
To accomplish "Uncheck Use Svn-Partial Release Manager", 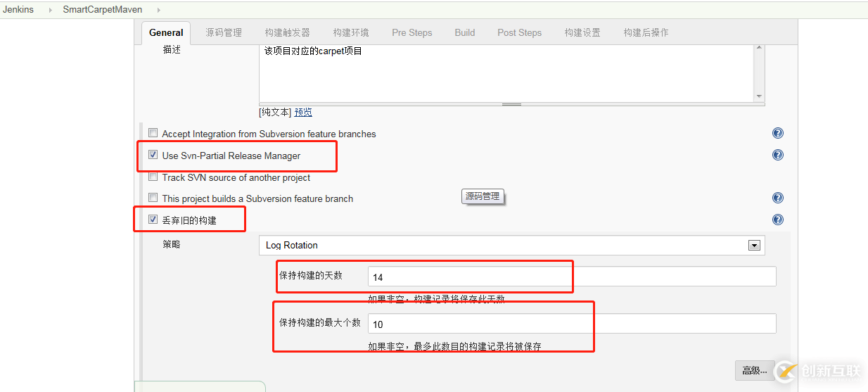I will 153,155.
